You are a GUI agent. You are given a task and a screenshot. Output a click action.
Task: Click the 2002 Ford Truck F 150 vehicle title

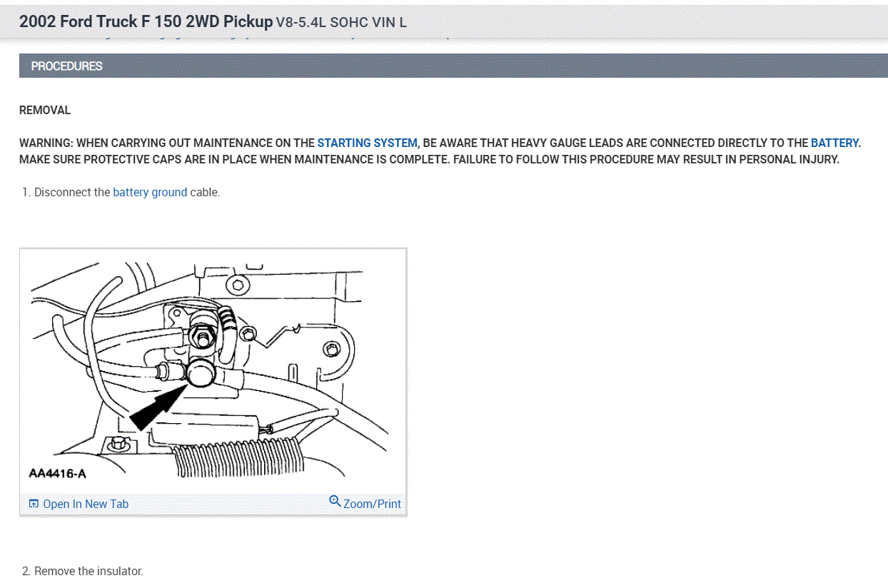[x=146, y=21]
